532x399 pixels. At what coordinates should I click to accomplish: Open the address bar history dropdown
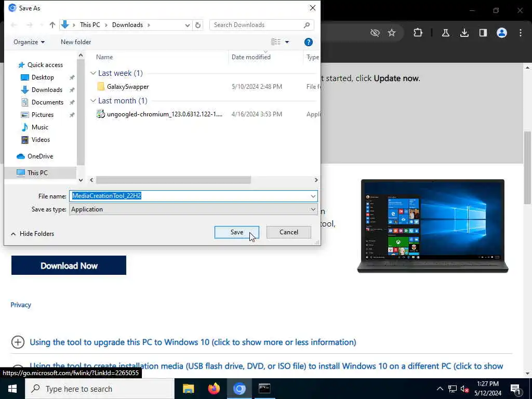[x=187, y=25]
